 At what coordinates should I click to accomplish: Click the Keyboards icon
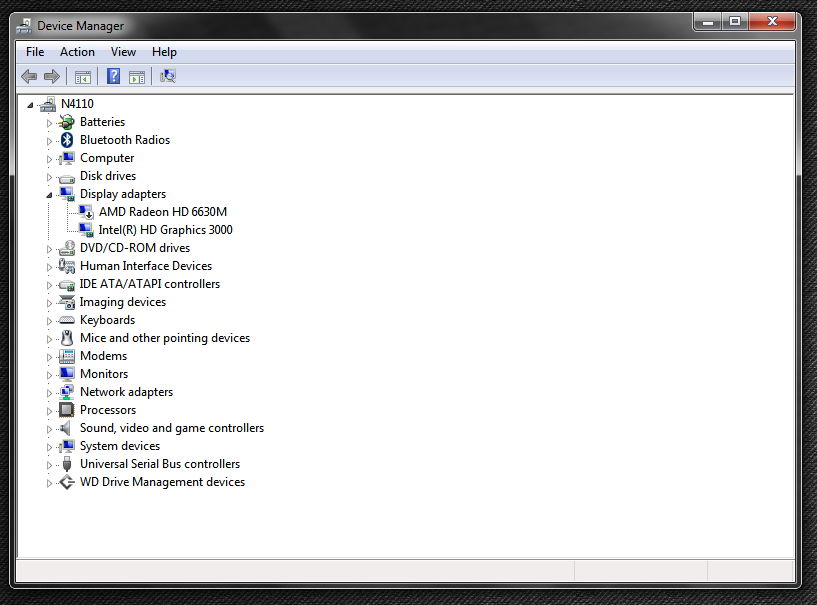coord(67,320)
